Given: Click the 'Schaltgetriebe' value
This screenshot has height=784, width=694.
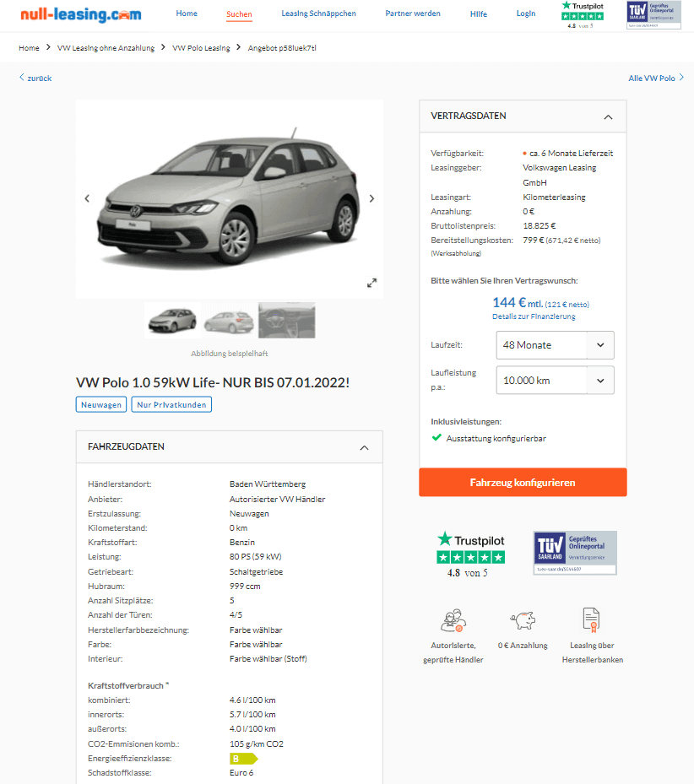Looking at the screenshot, I should click(256, 571).
